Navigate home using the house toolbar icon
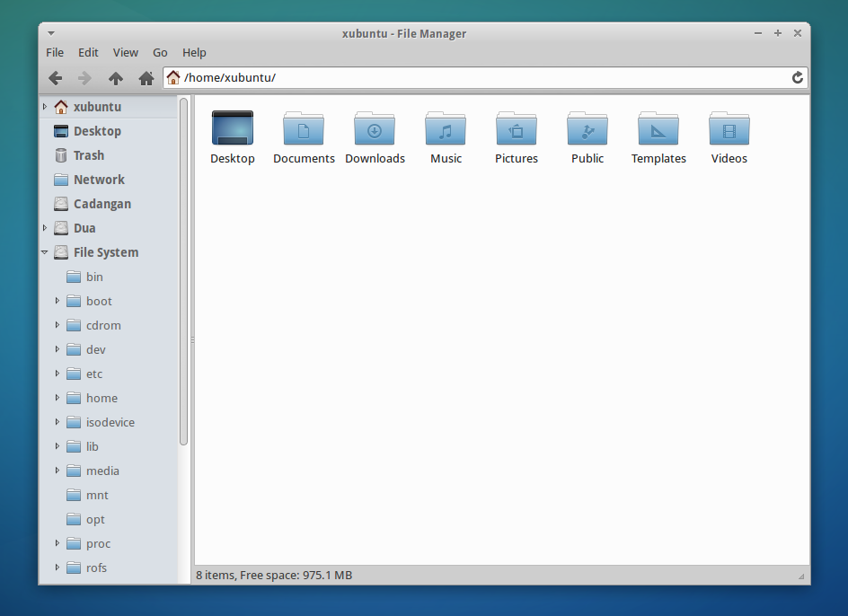 click(146, 78)
